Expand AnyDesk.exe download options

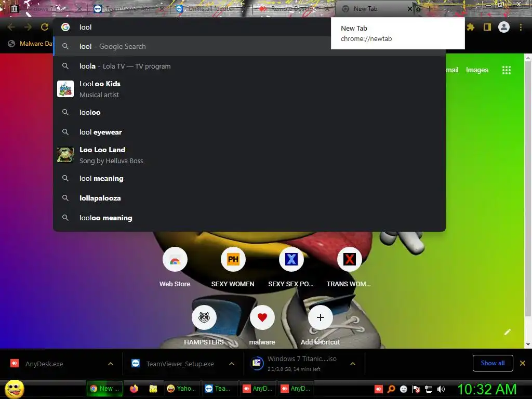click(x=111, y=364)
